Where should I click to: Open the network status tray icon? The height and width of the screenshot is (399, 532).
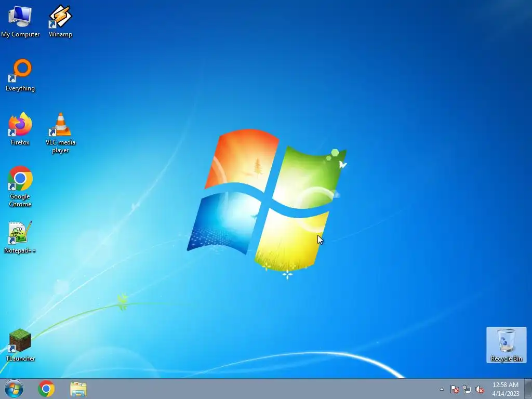[467, 389]
